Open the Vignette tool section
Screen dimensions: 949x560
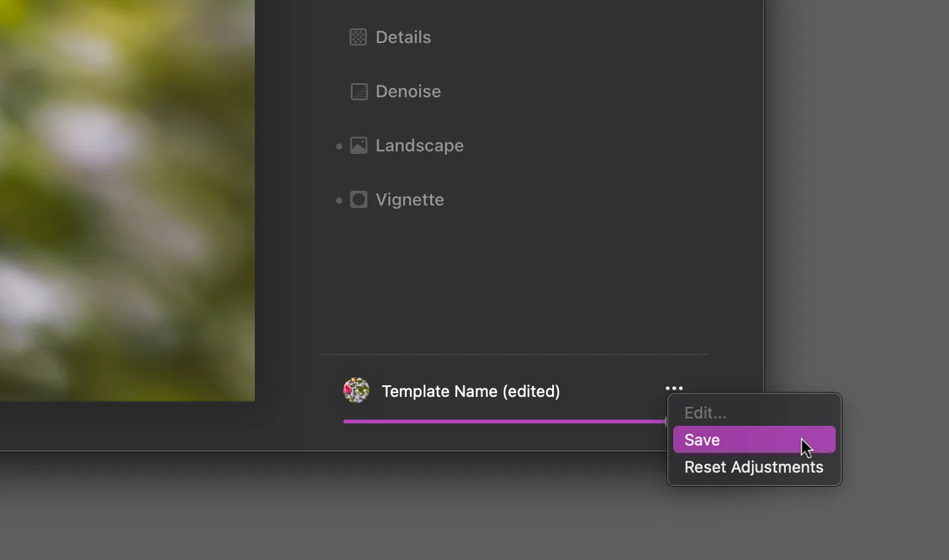pos(409,200)
